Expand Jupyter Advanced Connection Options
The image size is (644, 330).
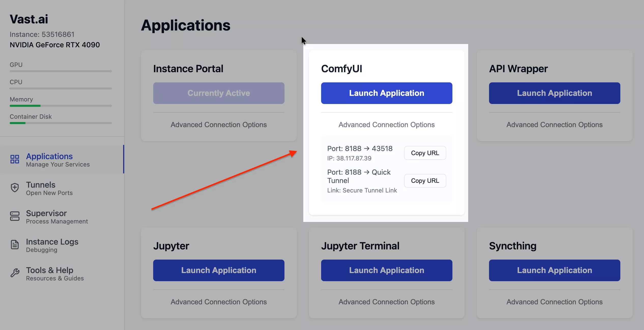pos(219,302)
